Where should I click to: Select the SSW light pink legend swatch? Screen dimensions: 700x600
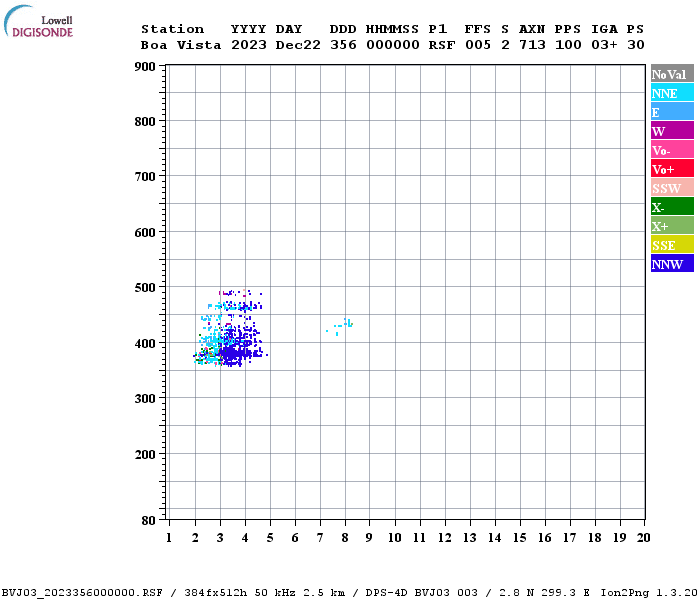[672, 187]
